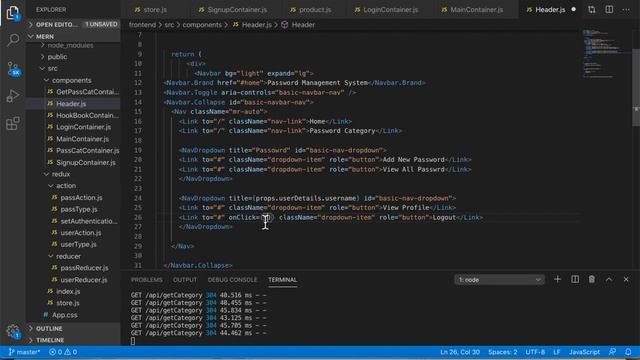Change indentation via 'Spaces: 2'

pyautogui.click(x=502, y=352)
